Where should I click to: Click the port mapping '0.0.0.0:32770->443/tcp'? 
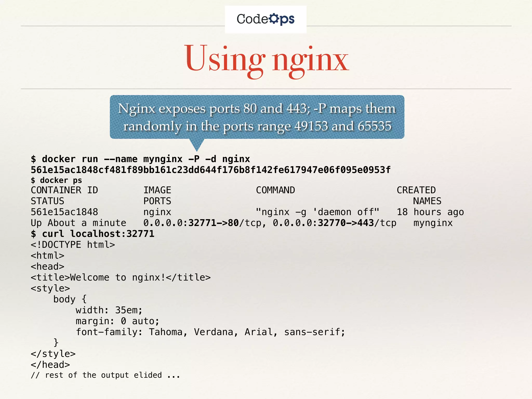click(x=335, y=223)
